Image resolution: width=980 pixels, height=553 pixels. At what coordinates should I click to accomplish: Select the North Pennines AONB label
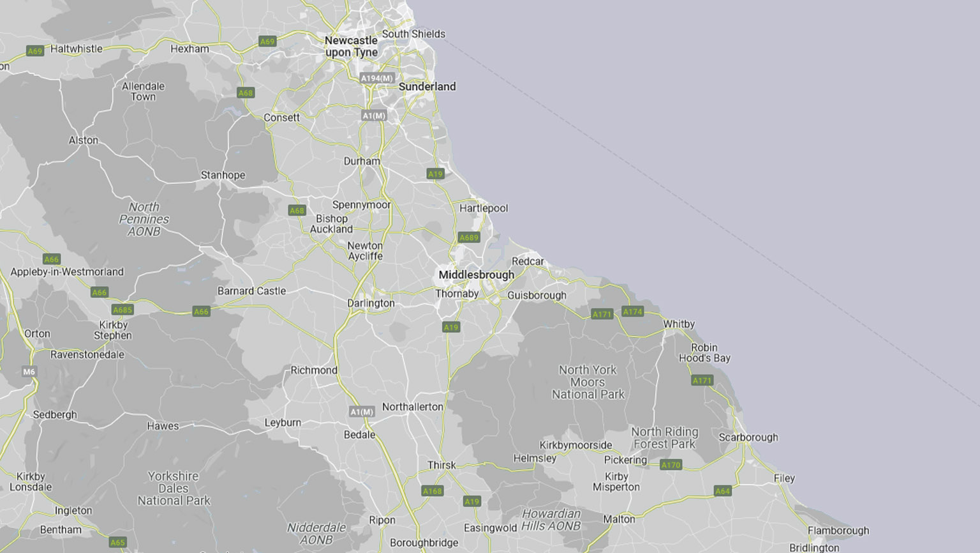pyautogui.click(x=144, y=219)
